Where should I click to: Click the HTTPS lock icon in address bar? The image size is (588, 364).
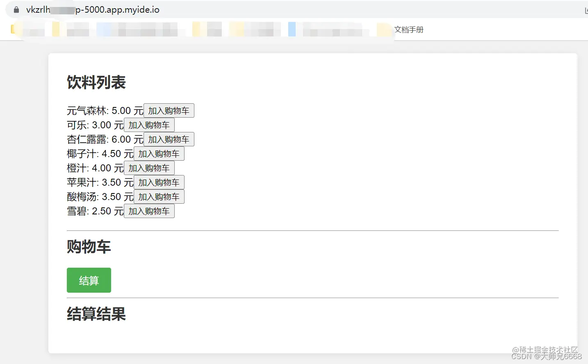pyautogui.click(x=16, y=9)
